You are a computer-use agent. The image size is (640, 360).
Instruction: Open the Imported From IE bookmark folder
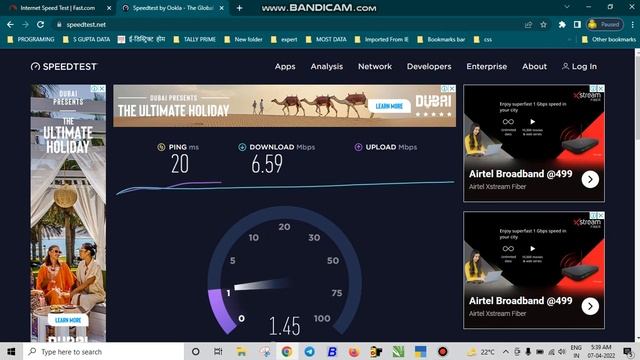[382, 40]
